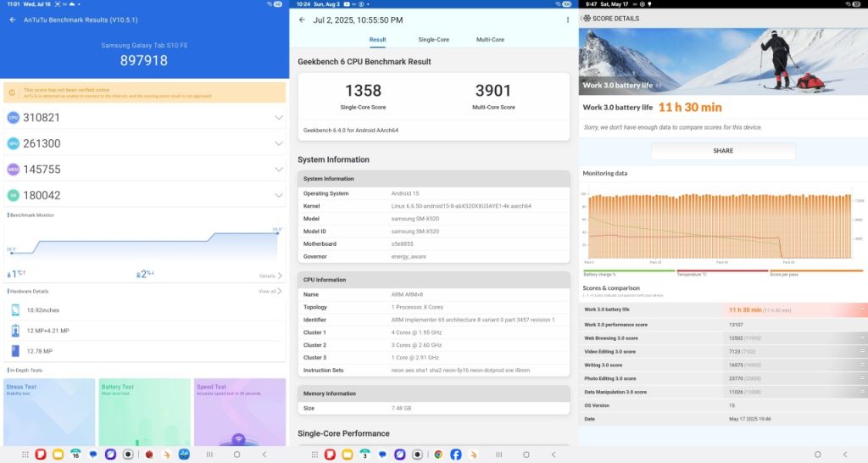Go back from AnTuTu Benchmark Results
The width and height of the screenshot is (868, 463).
(13, 20)
